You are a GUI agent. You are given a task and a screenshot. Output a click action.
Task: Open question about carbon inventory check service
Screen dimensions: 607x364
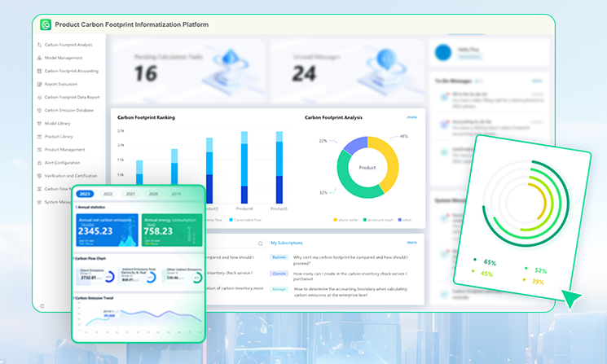tap(350, 276)
